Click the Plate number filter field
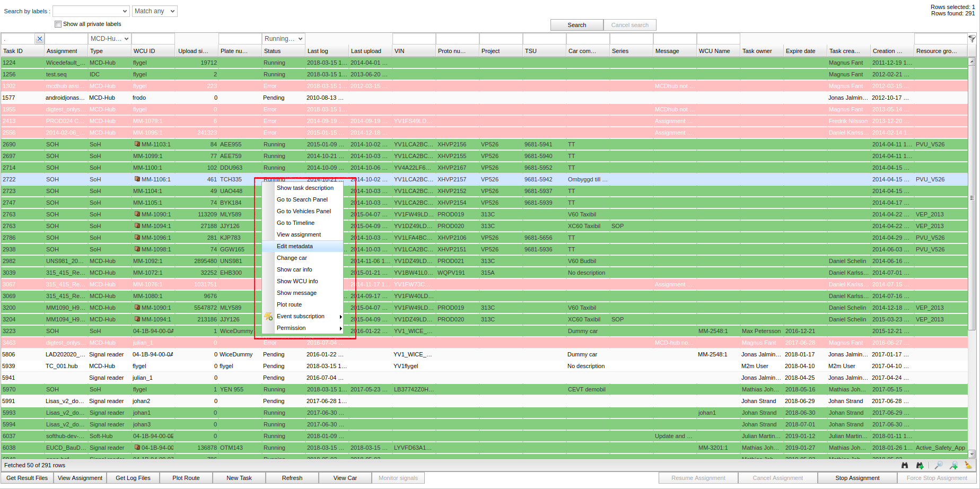 coord(240,39)
